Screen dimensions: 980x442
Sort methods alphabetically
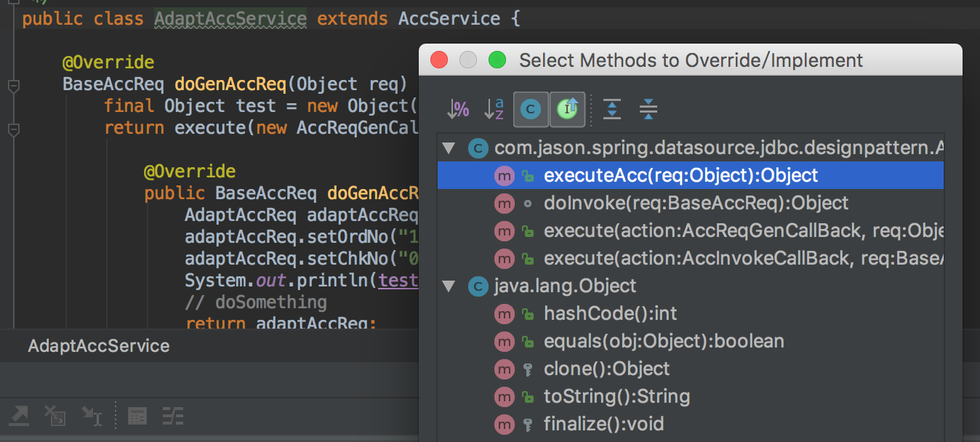click(494, 110)
